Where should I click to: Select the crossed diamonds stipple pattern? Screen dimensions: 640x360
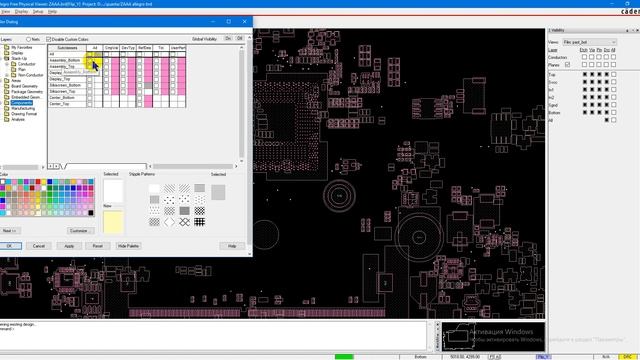(x=184, y=222)
